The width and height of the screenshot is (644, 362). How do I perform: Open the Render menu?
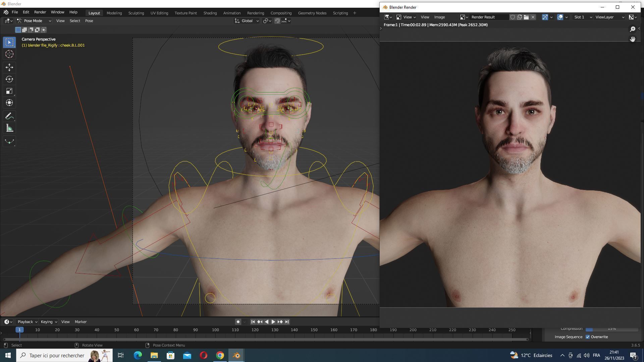(x=40, y=12)
